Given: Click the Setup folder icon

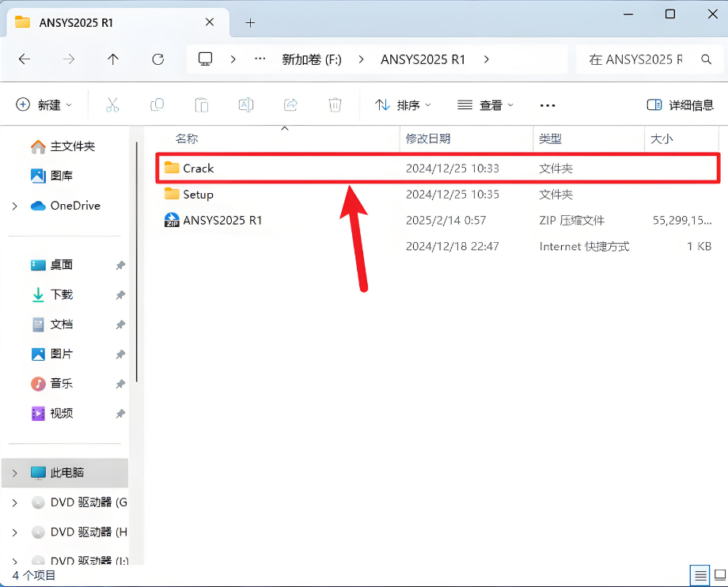Looking at the screenshot, I should (172, 194).
